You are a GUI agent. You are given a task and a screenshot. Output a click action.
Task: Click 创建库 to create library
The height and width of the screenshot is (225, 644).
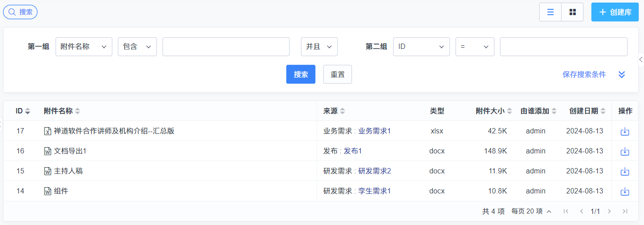click(x=615, y=12)
